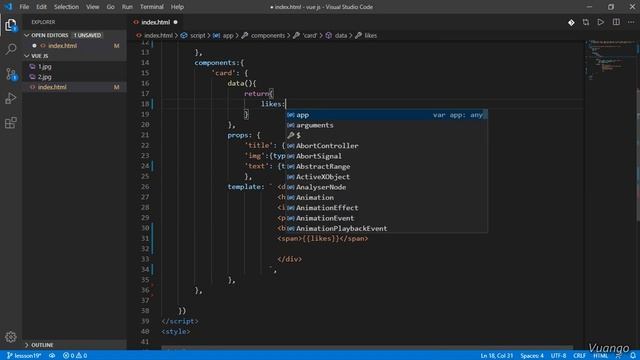Open the Search view in activity bar

pos(11,49)
